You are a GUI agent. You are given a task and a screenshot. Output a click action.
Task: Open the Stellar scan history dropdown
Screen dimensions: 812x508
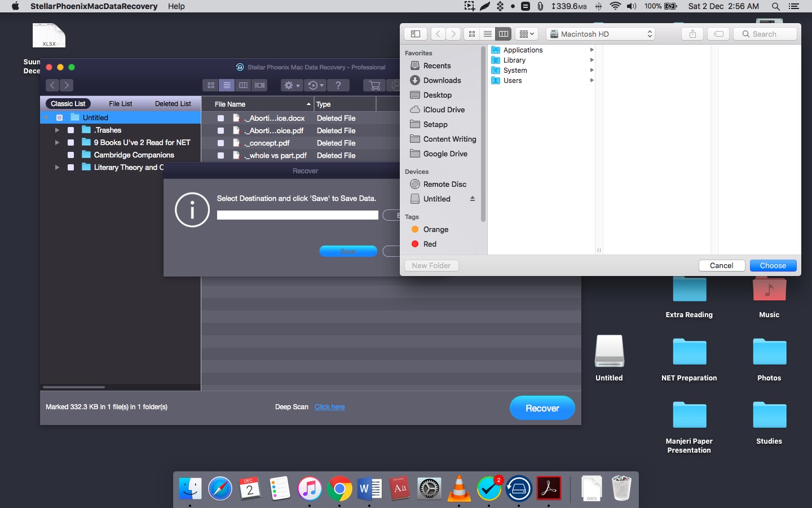click(315, 85)
